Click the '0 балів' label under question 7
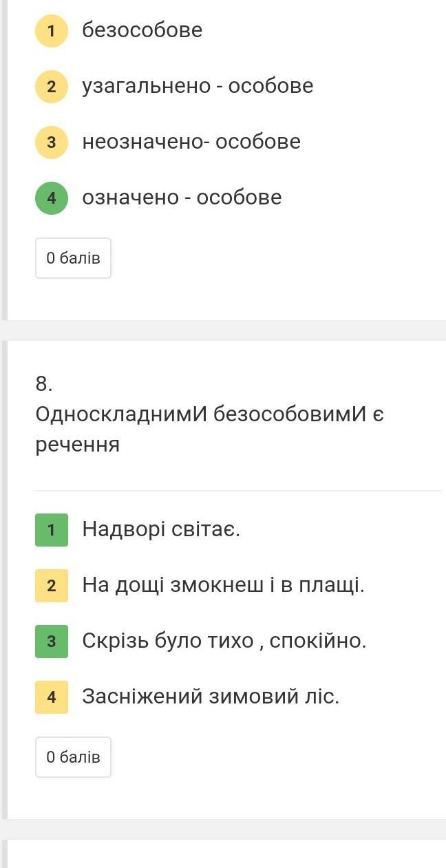446x868 pixels. 73,258
